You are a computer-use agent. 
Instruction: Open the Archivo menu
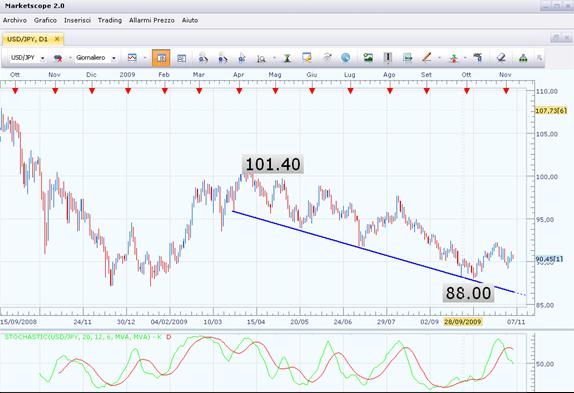[15, 20]
